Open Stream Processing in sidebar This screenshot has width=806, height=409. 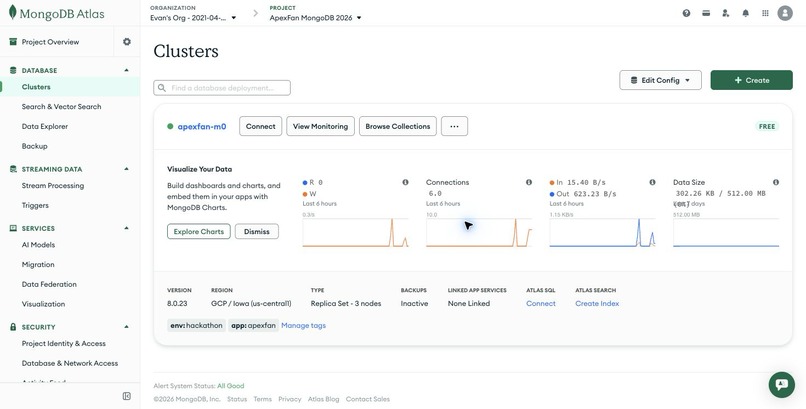(53, 185)
